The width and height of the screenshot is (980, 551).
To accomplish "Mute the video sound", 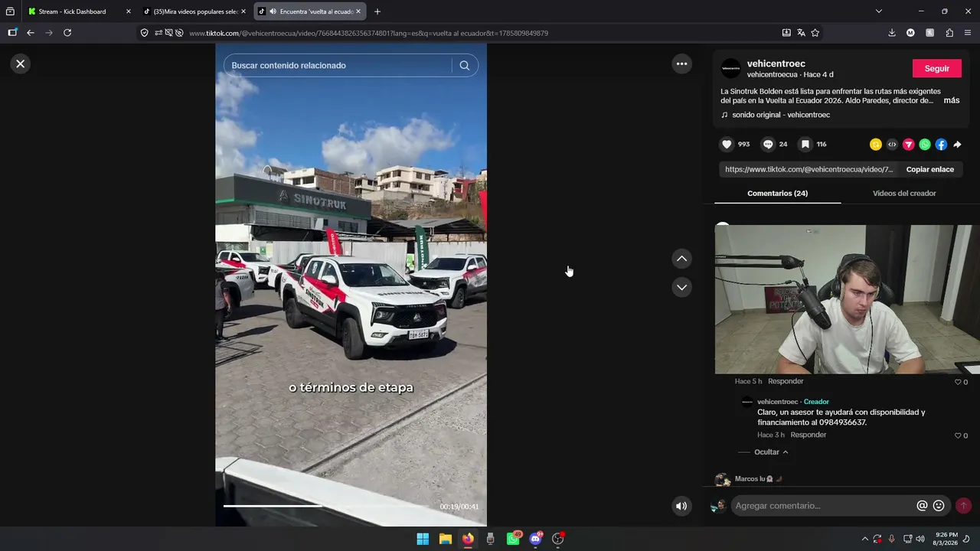I will (681, 506).
